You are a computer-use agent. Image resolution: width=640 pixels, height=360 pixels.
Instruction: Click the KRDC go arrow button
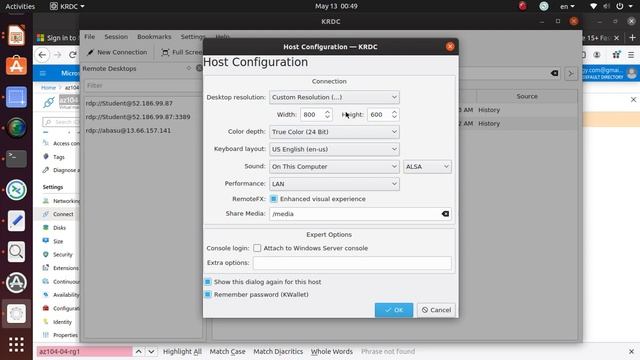point(571,73)
